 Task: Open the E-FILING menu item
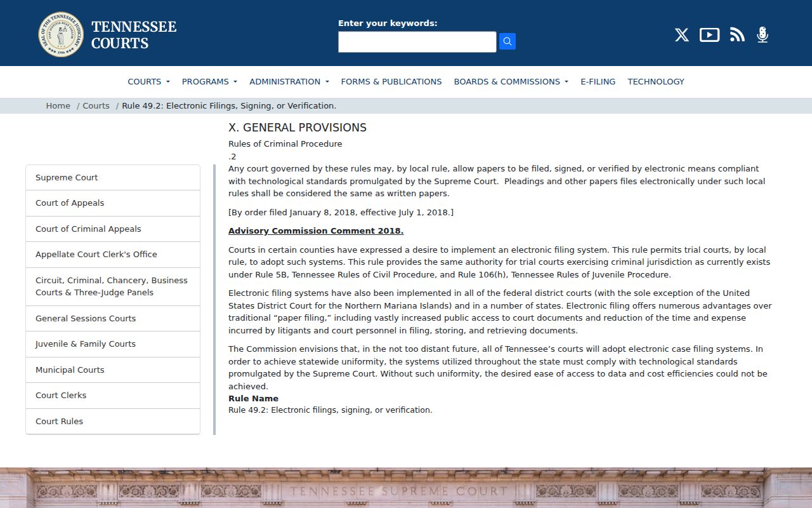[x=598, y=81]
